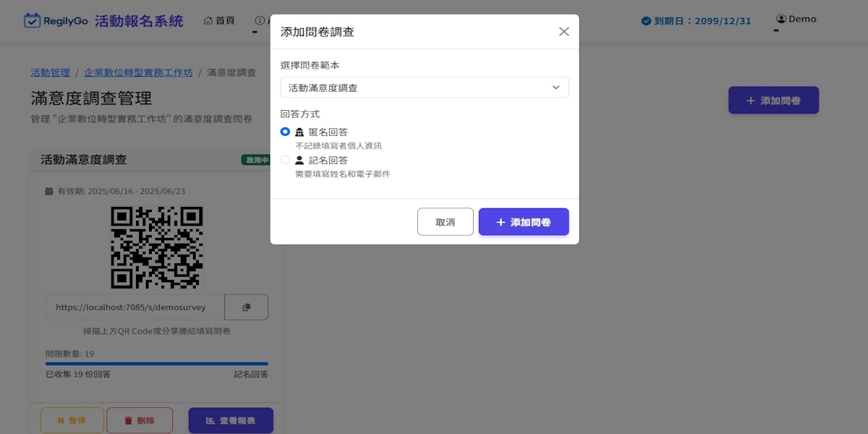Viewport: 868px width, 434px height.
Task: Click the 問題數量: 19 label
Action: 69,354
